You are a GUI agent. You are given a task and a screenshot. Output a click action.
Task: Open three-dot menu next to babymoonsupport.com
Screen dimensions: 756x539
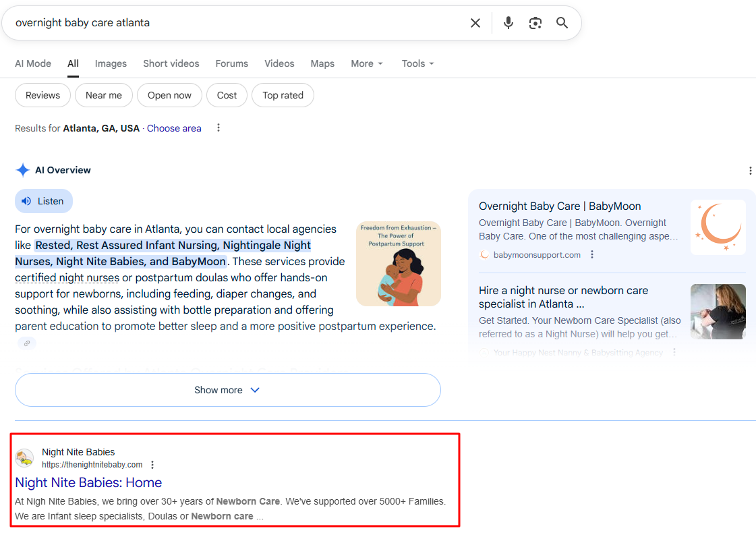coord(592,254)
